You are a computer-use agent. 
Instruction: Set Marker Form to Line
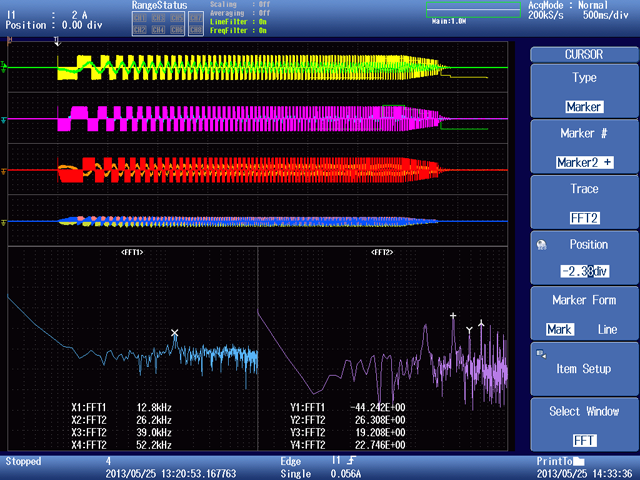tap(607, 329)
